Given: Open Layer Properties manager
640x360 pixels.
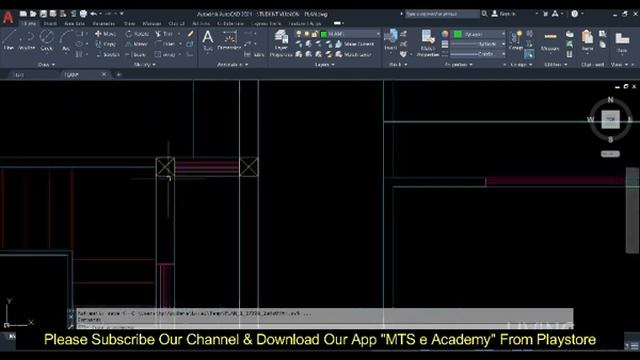Looking at the screenshot, I should [x=281, y=43].
